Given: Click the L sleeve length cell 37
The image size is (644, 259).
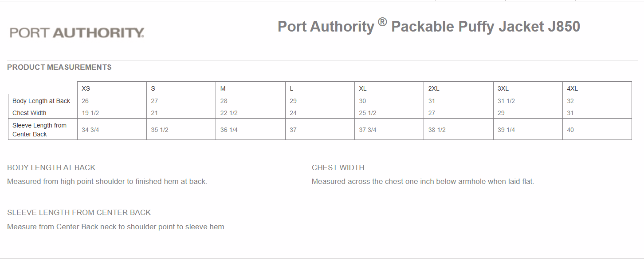Looking at the screenshot, I should pos(293,130).
